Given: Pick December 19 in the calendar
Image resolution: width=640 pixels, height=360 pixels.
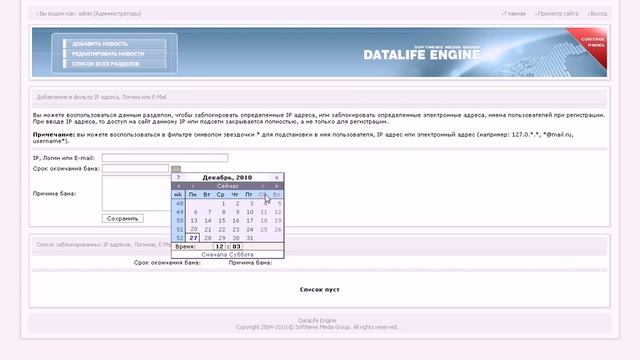Looking at the screenshot, I should pyautogui.click(x=277, y=220).
